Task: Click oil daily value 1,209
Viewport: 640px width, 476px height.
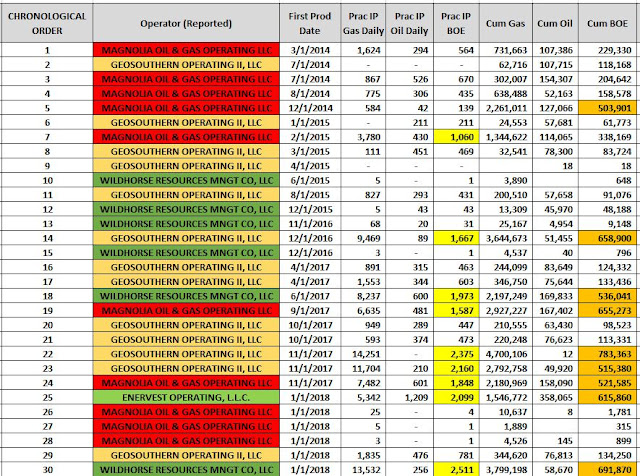Action: click(x=409, y=398)
